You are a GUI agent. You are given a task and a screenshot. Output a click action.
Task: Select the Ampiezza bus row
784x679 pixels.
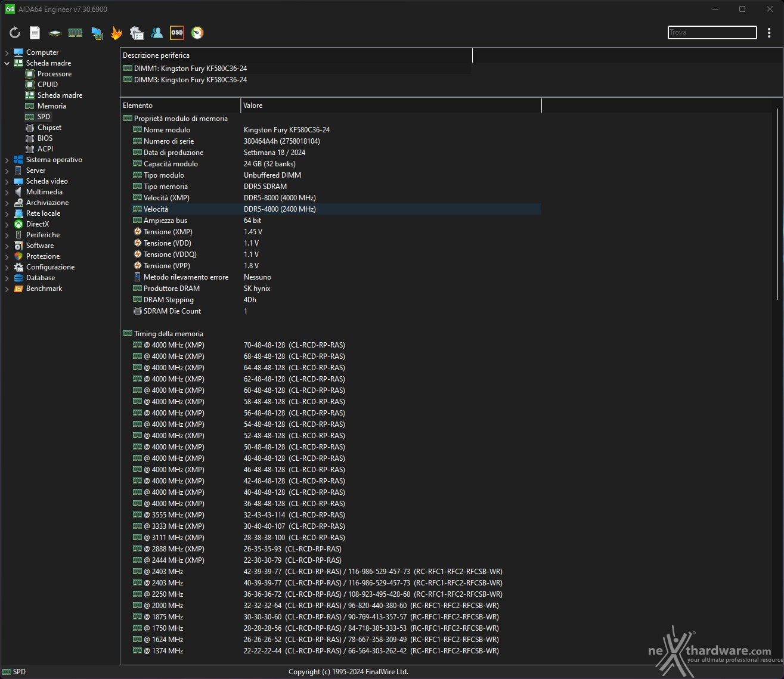[336, 221]
